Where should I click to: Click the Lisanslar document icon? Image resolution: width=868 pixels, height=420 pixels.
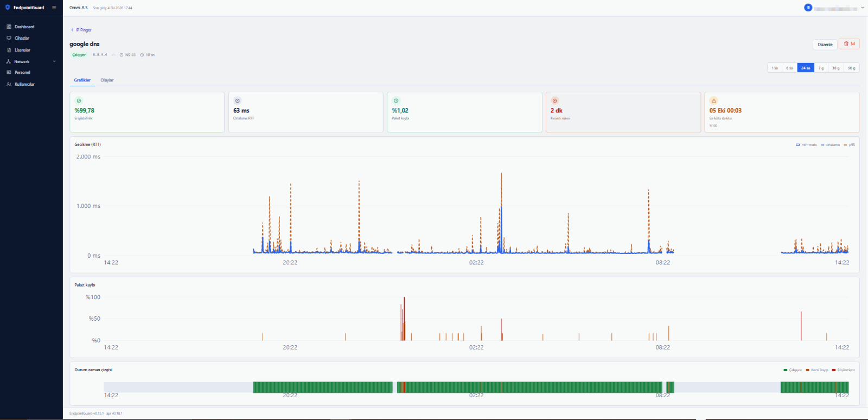coord(9,50)
